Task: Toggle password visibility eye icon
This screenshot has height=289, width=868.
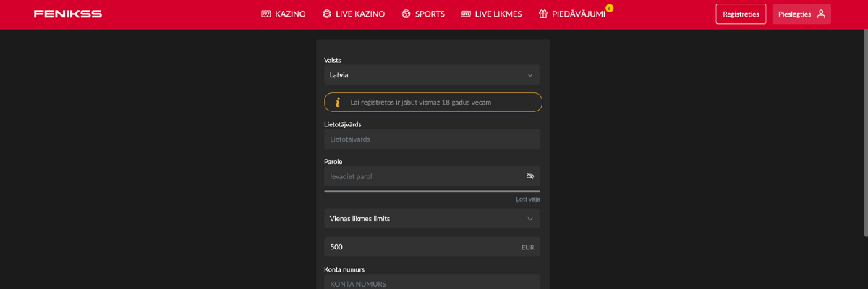Action: pyautogui.click(x=530, y=176)
